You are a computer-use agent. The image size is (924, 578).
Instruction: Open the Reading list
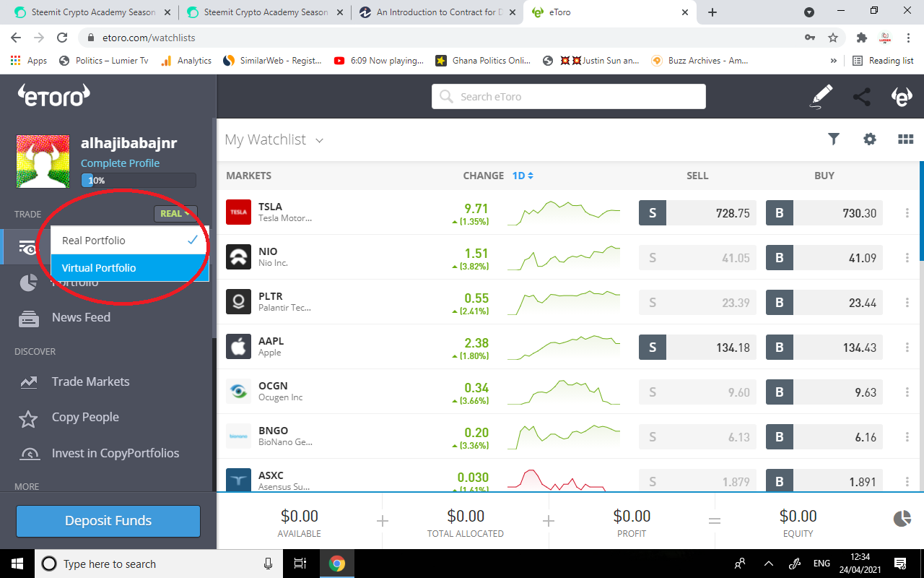tap(883, 61)
